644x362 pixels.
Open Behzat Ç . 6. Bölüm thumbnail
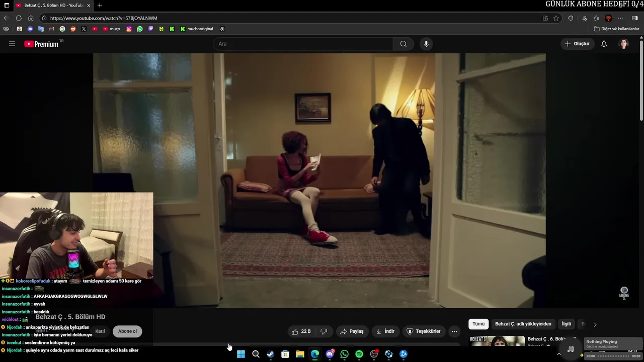pyautogui.click(x=497, y=341)
